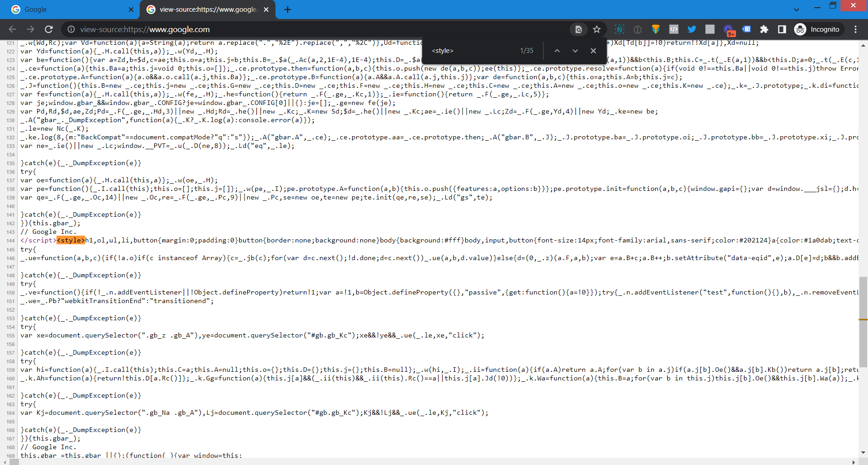The image size is (868, 465).
Task: Open the tab search dropdown chevron
Action: pyautogui.click(x=796, y=9)
